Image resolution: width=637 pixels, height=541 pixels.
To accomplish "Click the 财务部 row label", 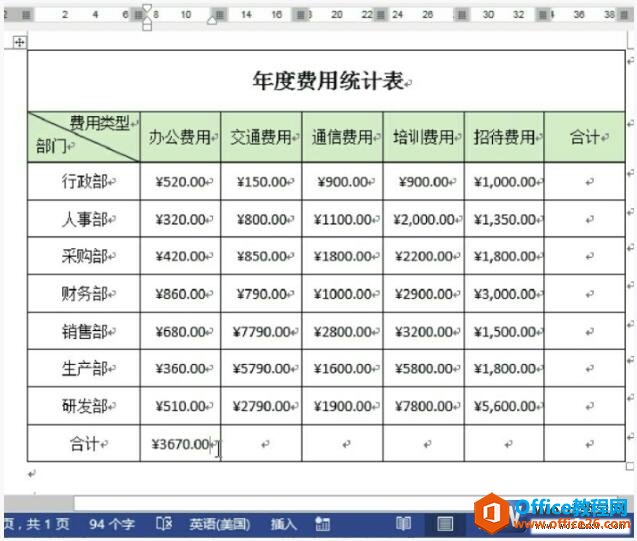I will (84, 294).
